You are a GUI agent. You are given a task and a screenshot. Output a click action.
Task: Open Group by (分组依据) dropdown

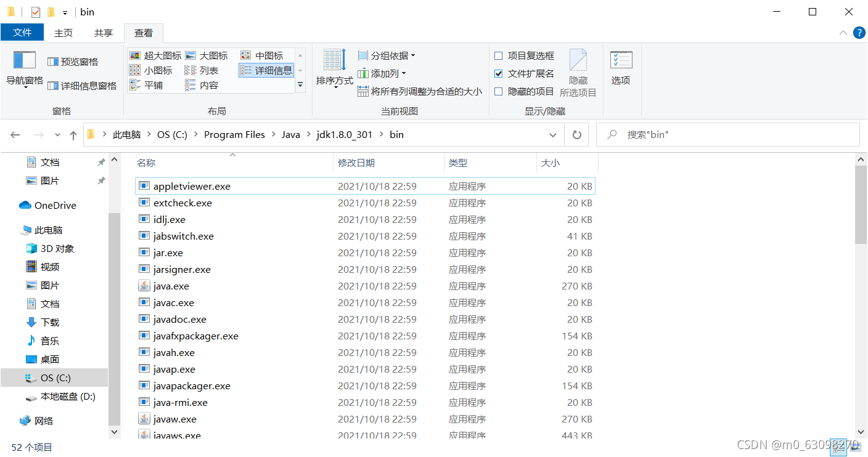387,55
